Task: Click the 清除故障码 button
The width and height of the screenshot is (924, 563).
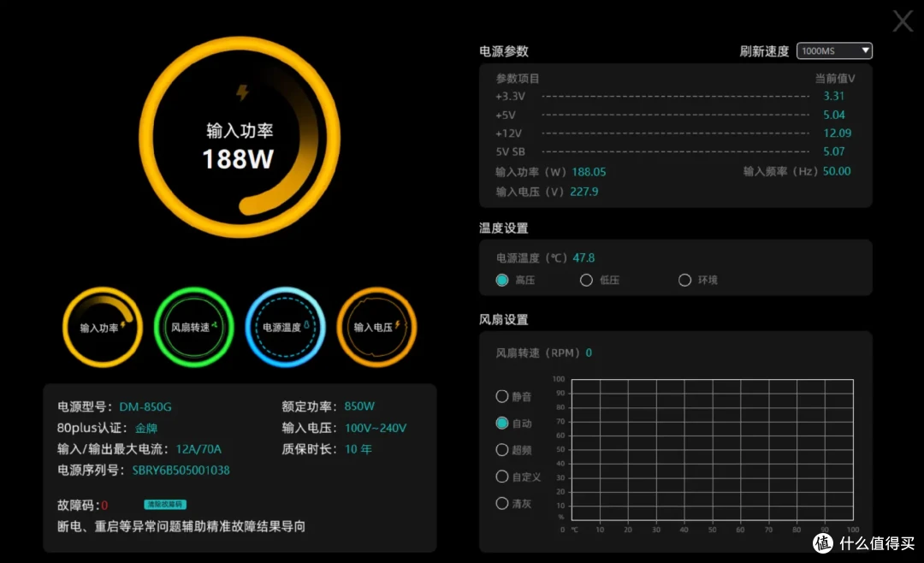Action: pyautogui.click(x=165, y=505)
